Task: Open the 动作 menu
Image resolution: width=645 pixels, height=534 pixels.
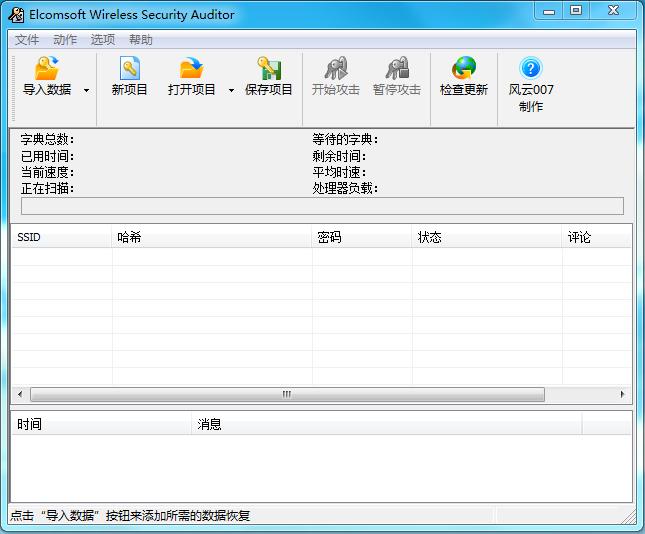Action: tap(65, 40)
